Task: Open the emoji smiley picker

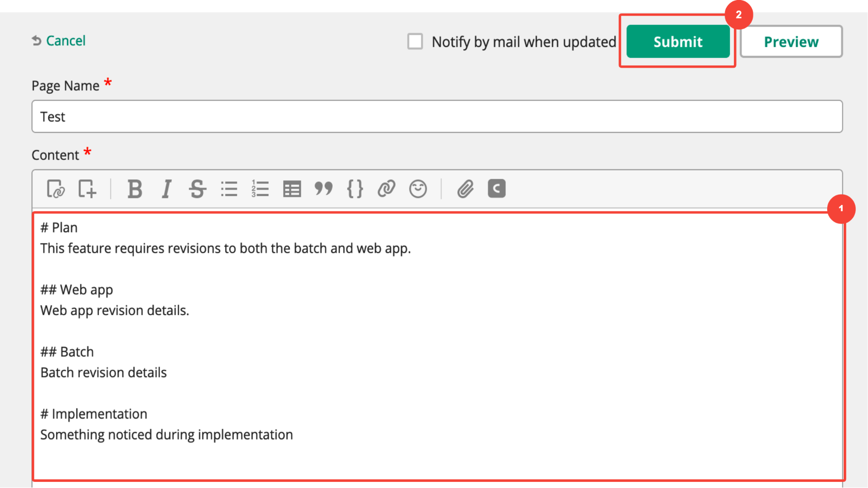Action: coord(418,189)
